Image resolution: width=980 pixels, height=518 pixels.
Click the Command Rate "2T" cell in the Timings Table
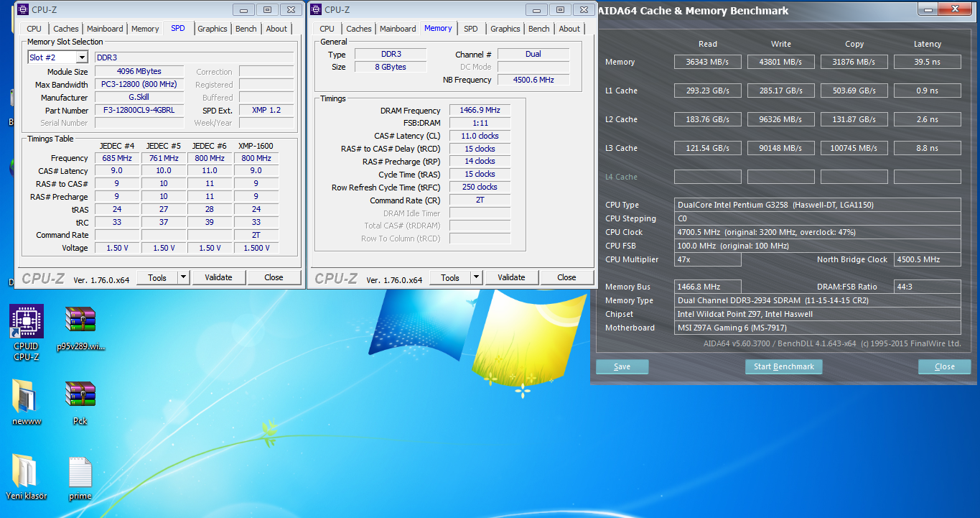coord(256,235)
